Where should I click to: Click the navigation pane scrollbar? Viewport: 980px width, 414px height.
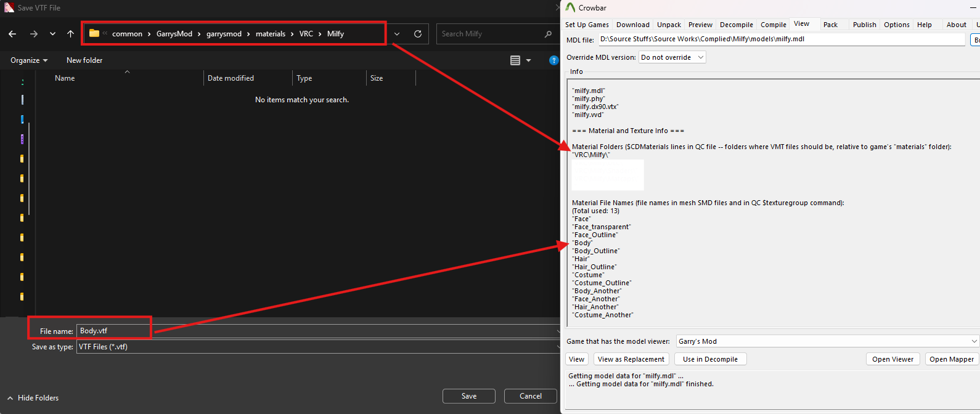pyautogui.click(x=29, y=168)
